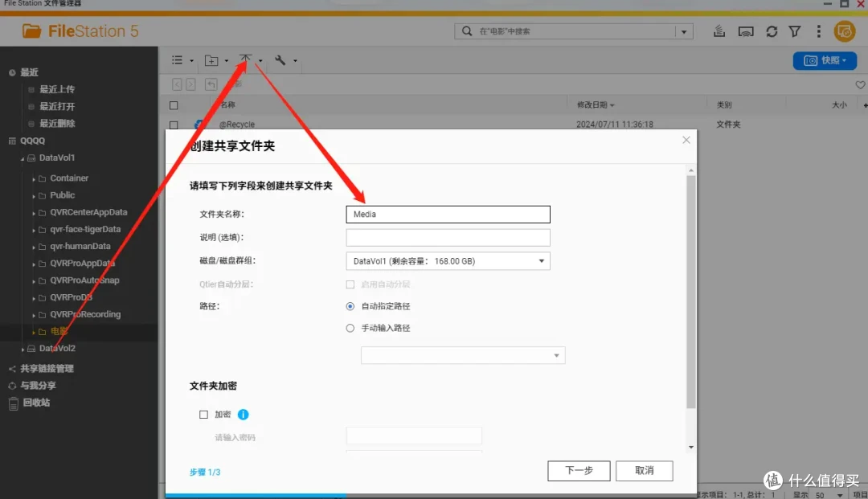
Task: Open the search scope dropdown arrow
Action: pos(684,31)
